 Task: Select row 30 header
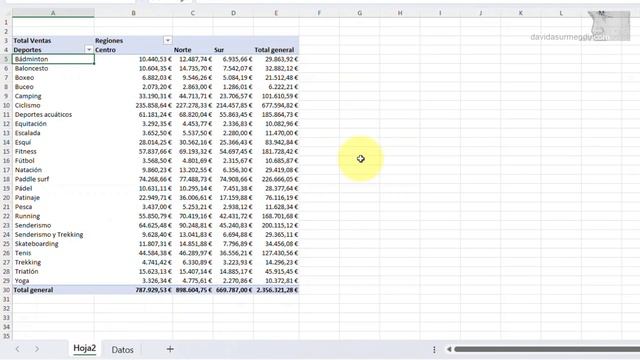click(6, 290)
